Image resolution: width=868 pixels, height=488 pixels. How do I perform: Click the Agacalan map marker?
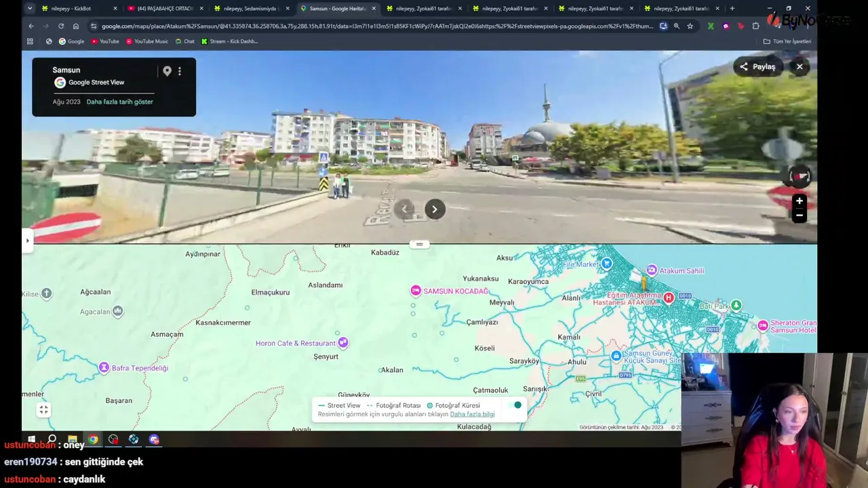(117, 311)
